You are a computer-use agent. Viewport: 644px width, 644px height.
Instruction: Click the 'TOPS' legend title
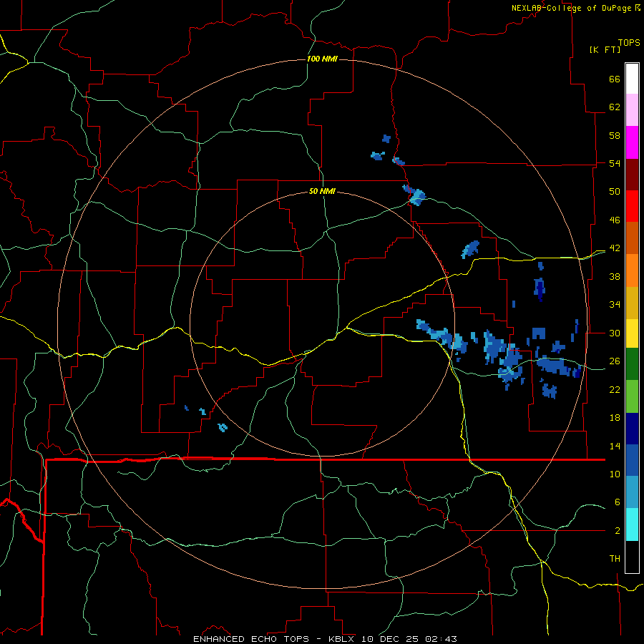(x=629, y=43)
